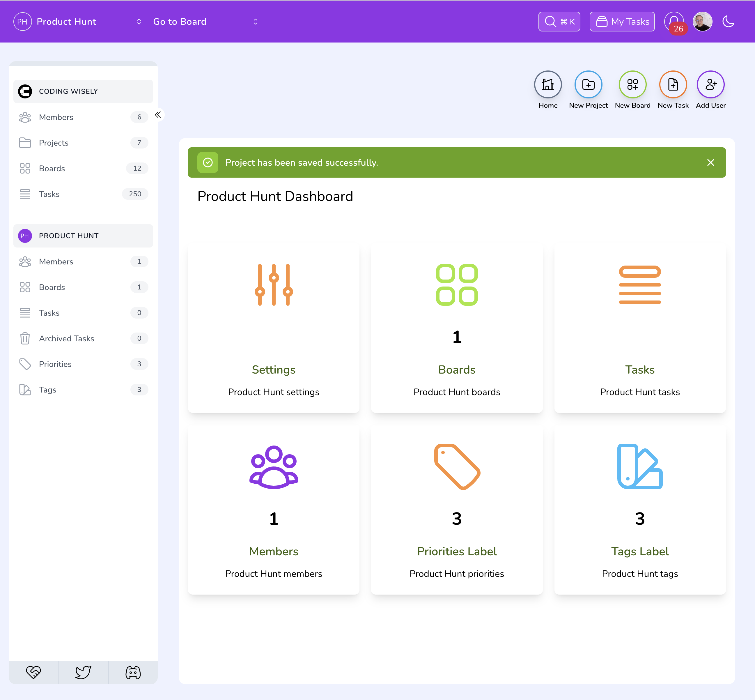The width and height of the screenshot is (755, 700).
Task: Click 'Product Hunt settings' description text
Action: pos(273,392)
